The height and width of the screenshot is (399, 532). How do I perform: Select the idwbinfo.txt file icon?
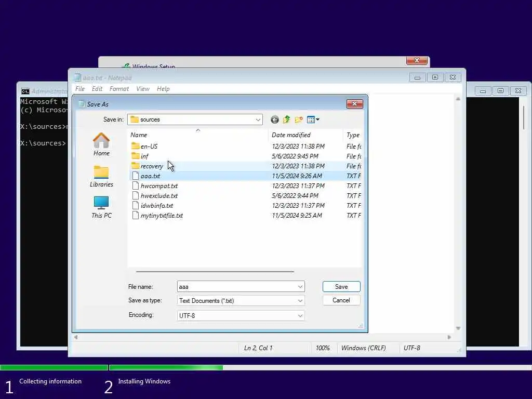(136, 205)
